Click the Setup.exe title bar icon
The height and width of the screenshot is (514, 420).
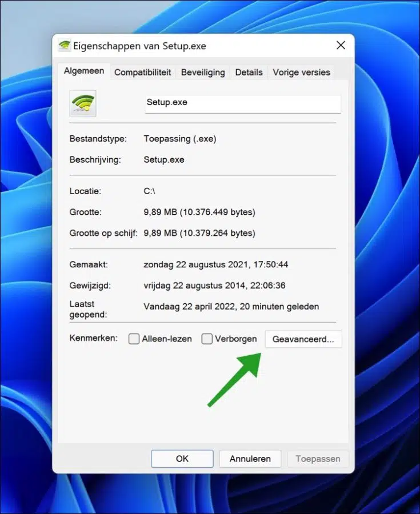(x=64, y=45)
